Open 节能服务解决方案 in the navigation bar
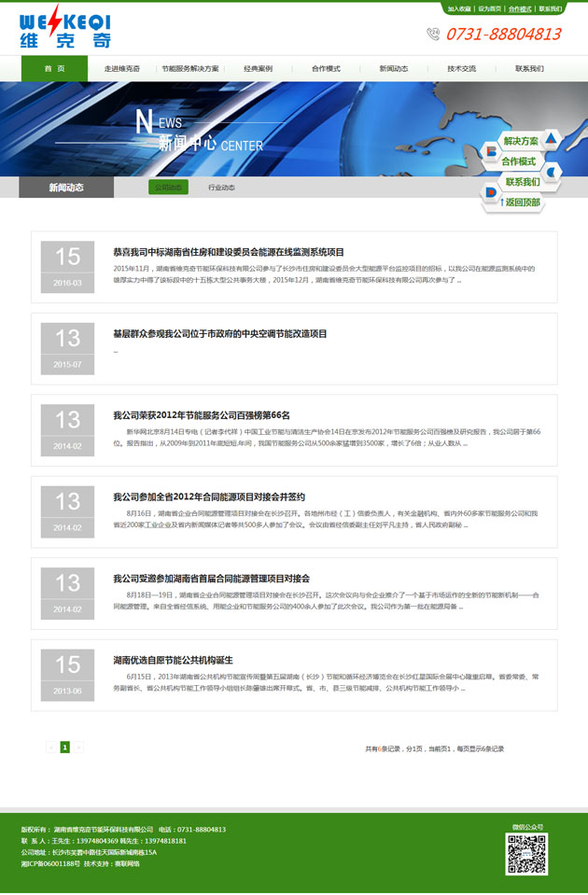This screenshot has width=588, height=895. pyautogui.click(x=190, y=69)
